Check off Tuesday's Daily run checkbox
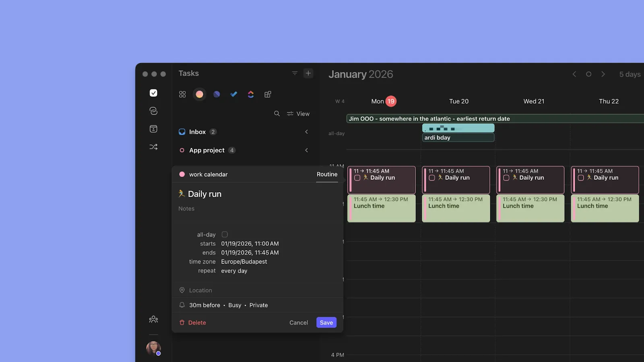The image size is (644, 362). pos(432,178)
